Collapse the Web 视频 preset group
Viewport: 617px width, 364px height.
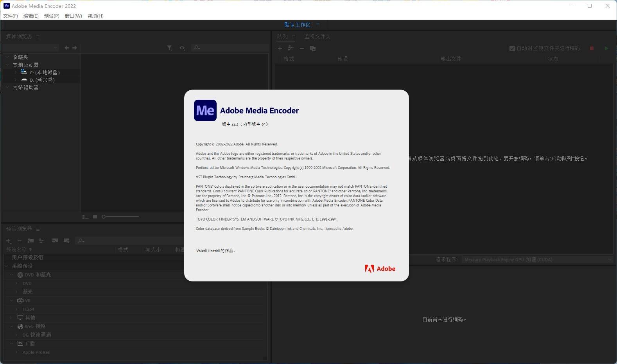click(12, 326)
